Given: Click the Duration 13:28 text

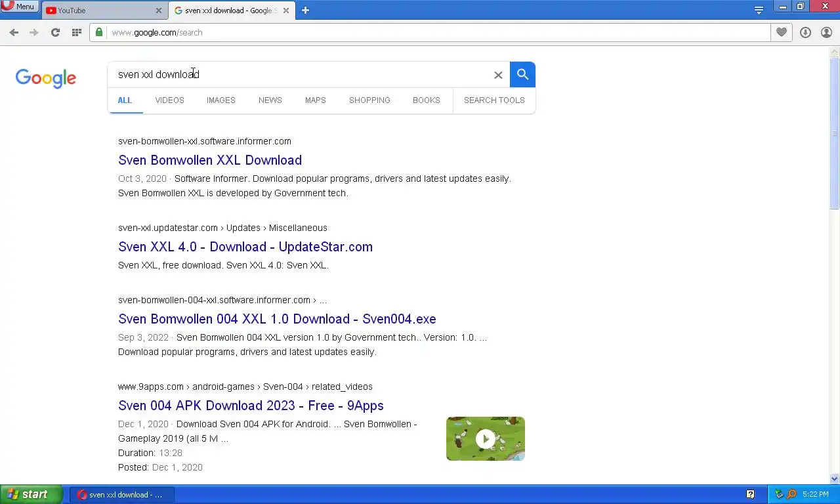Looking at the screenshot, I should point(150,453).
